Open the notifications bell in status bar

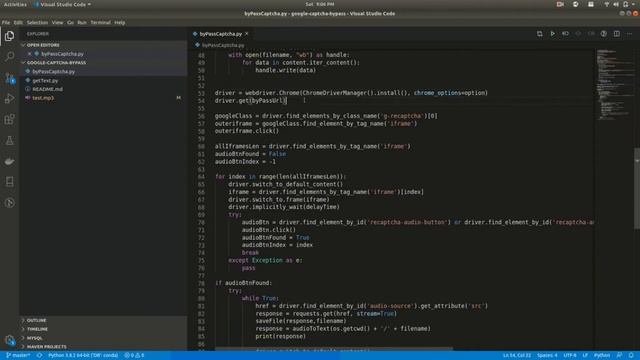tap(631, 356)
